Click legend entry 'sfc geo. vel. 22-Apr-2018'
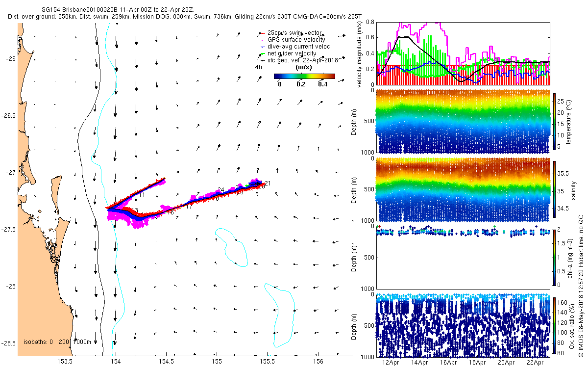 303,60
